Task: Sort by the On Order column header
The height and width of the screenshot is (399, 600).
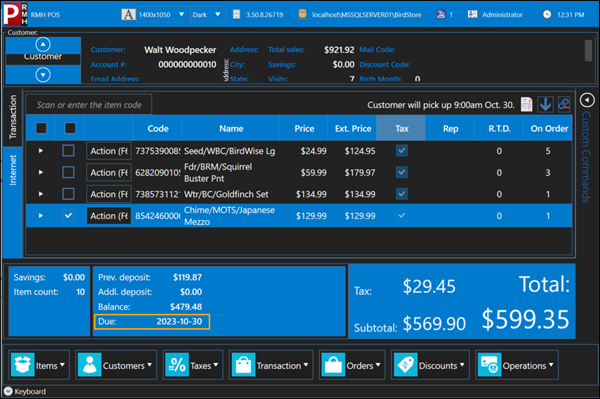Action: [549, 128]
